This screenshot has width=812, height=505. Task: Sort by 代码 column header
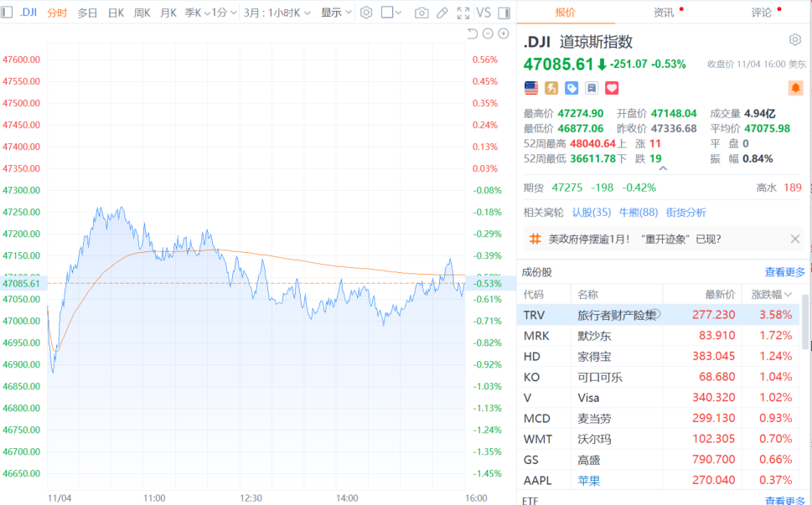point(534,295)
